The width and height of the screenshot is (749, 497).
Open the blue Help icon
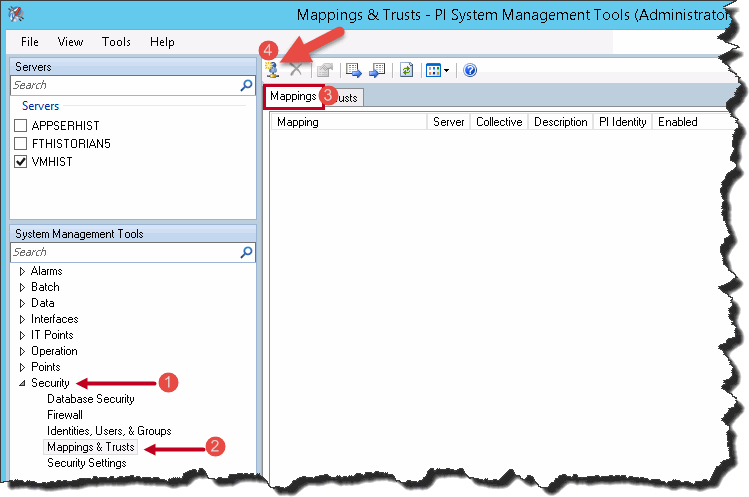470,70
